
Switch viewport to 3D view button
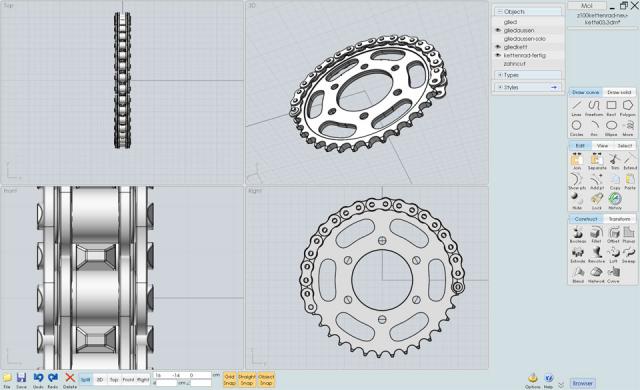click(100, 379)
